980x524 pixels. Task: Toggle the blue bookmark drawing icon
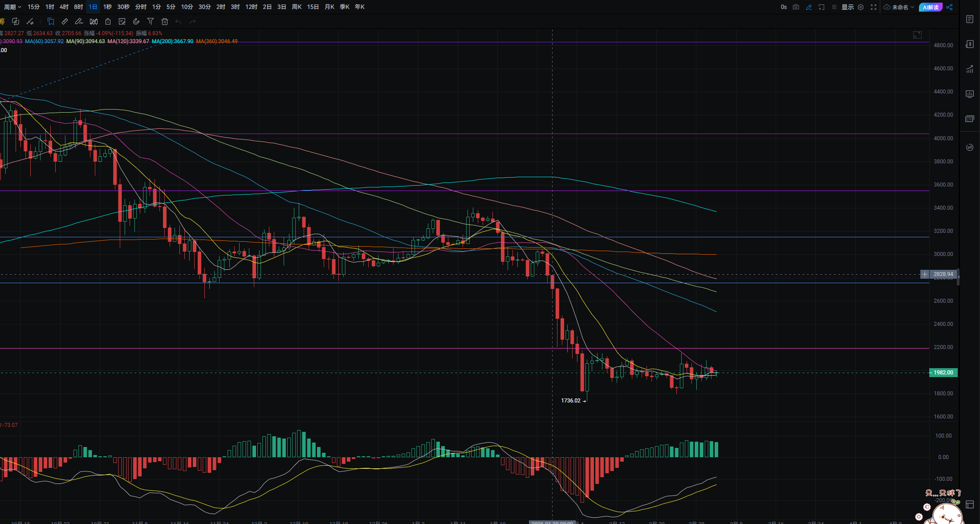pyautogui.click(x=51, y=21)
